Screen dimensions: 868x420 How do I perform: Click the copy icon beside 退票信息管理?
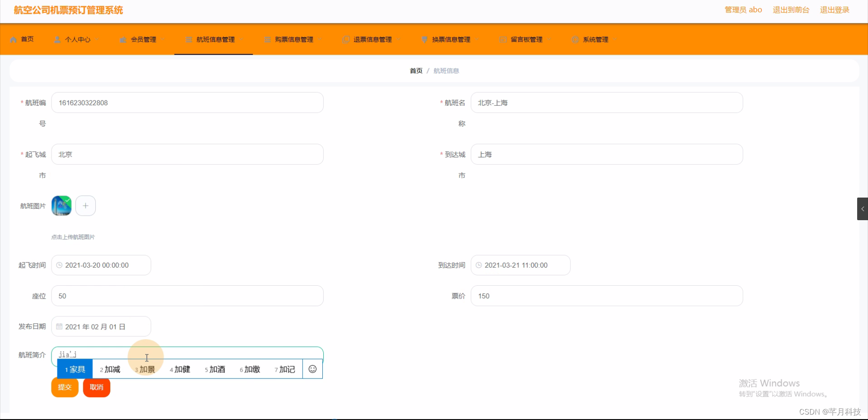[x=346, y=39]
